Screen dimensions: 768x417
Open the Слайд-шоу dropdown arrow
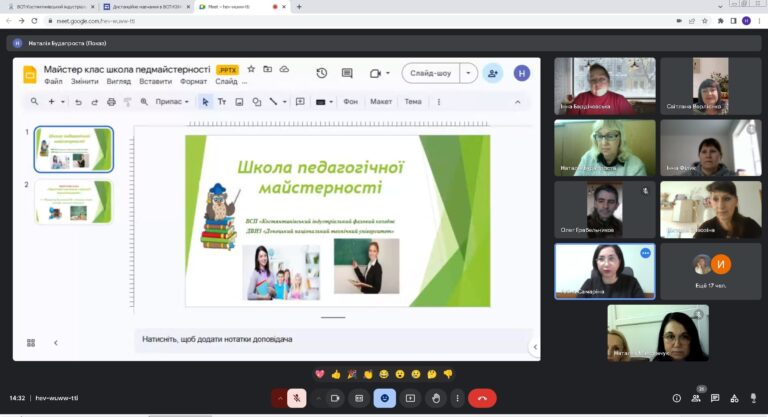click(468, 73)
